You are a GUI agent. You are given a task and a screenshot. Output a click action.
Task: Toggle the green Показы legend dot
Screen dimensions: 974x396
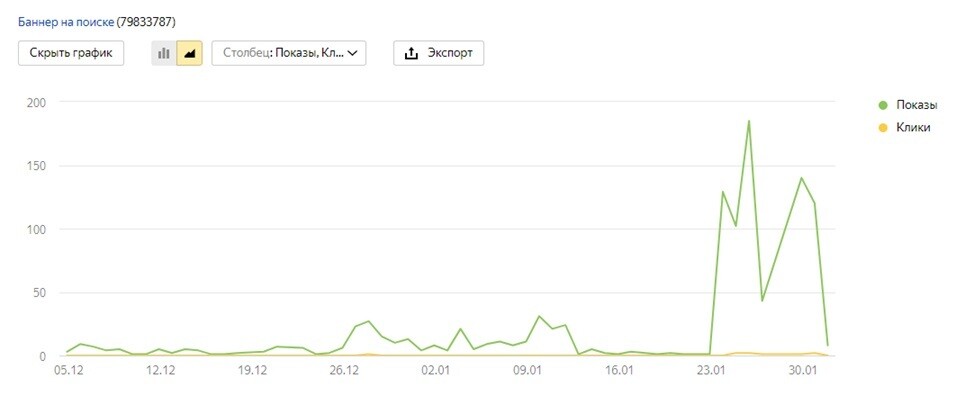coord(883,106)
